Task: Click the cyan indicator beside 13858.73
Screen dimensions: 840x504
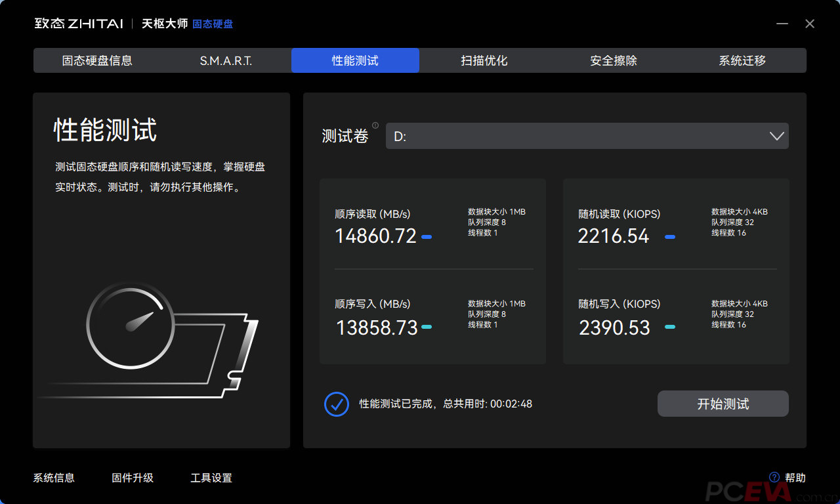Action: [427, 327]
